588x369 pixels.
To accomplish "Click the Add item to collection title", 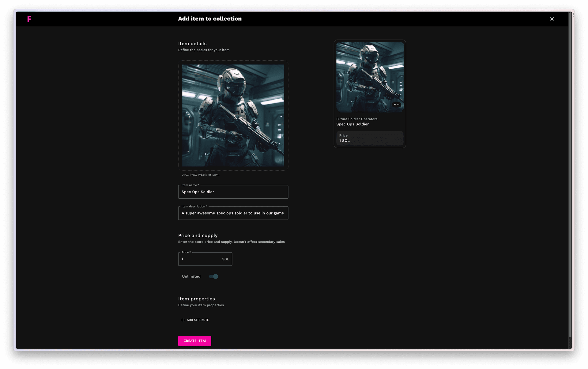I will pyautogui.click(x=210, y=19).
